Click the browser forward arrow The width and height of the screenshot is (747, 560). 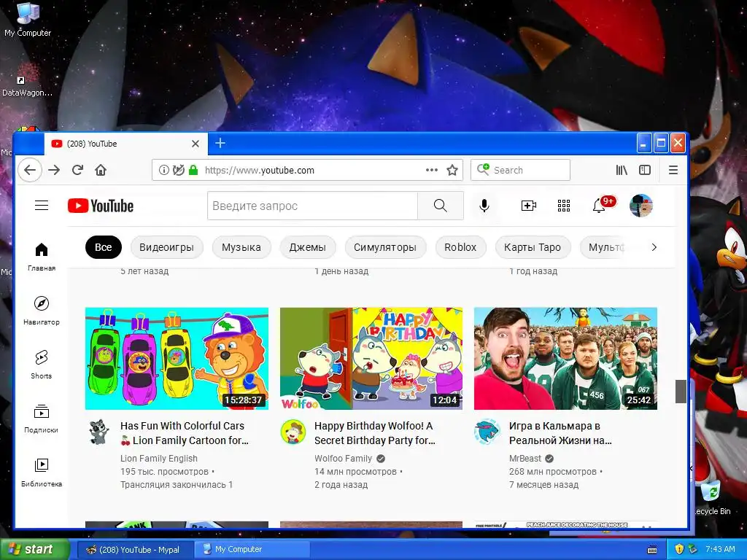54,170
